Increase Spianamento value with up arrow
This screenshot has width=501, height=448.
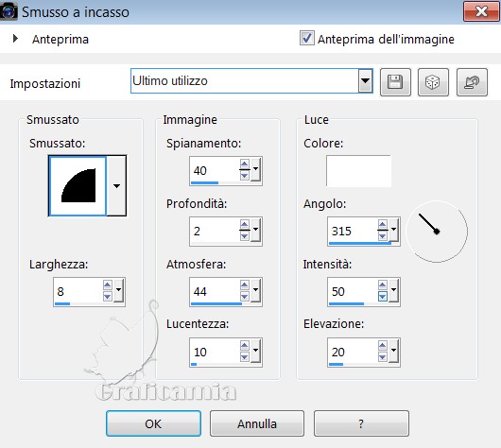click(x=245, y=164)
